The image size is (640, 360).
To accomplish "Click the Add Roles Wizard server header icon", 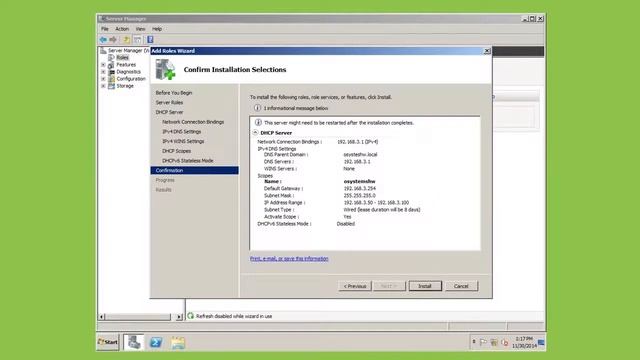I will (x=165, y=69).
